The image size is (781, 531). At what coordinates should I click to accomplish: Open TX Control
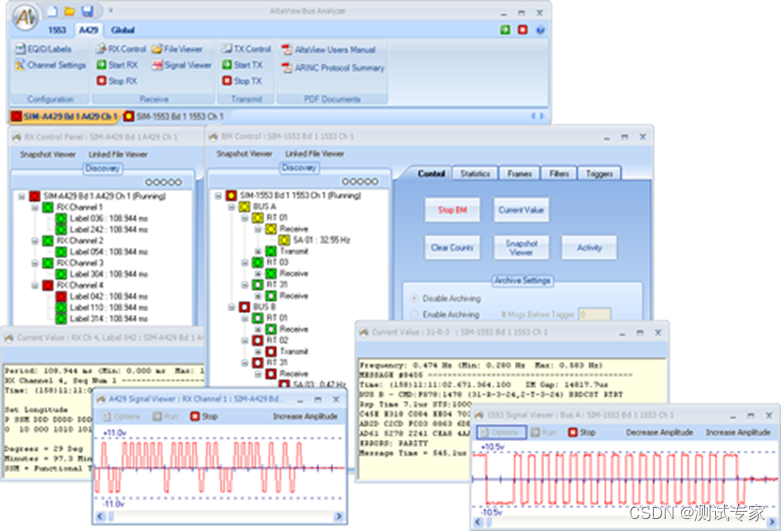click(246, 49)
